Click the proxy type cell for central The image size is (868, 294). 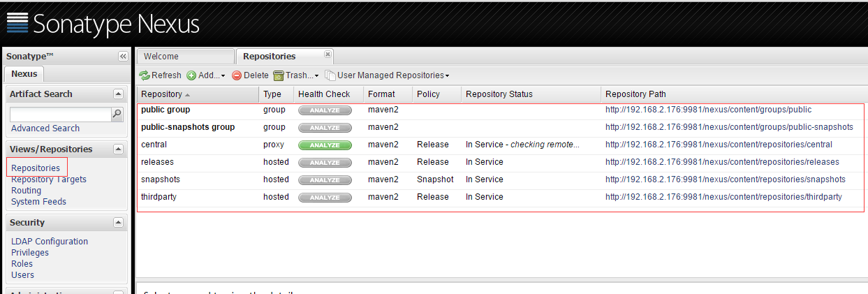point(273,145)
